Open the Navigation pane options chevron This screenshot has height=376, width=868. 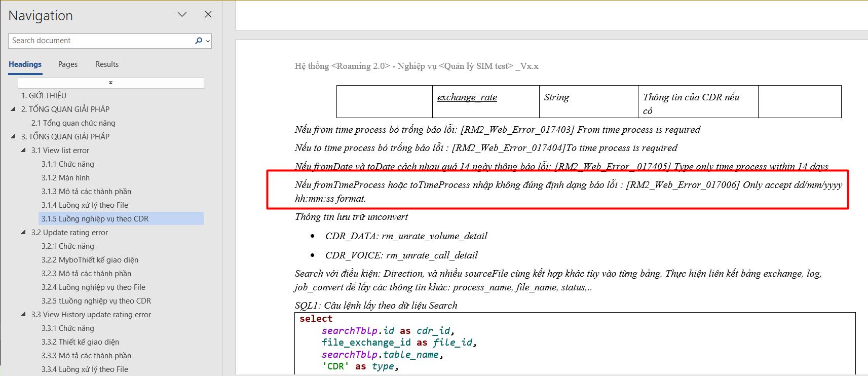click(x=182, y=15)
